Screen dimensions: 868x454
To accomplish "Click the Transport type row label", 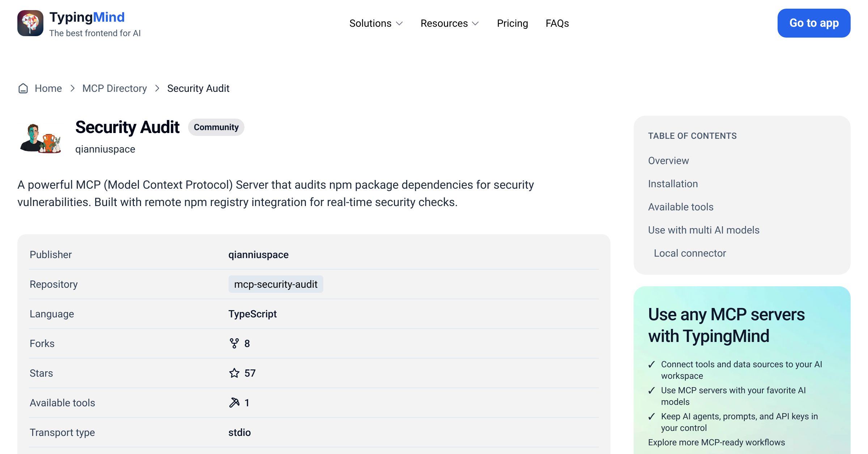I will 62,432.
